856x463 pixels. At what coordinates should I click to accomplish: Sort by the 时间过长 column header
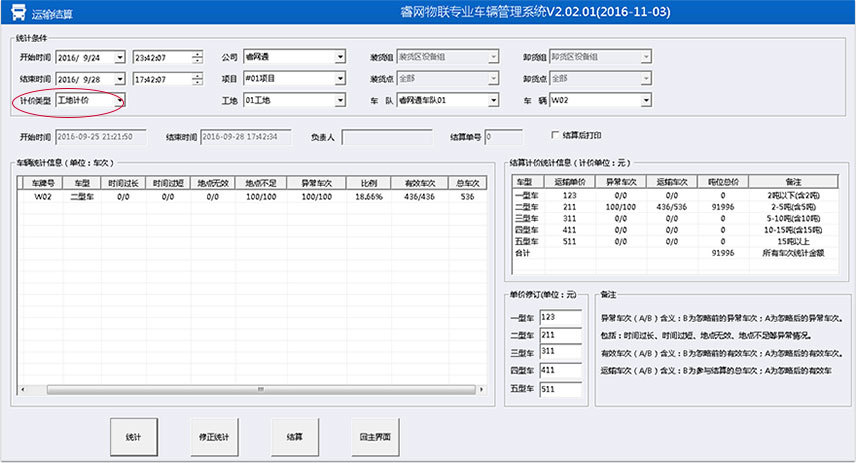pyautogui.click(x=123, y=183)
